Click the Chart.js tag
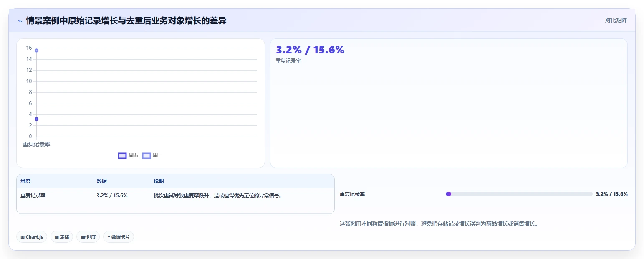Viewport: 644px width, 259px height. coord(32,237)
